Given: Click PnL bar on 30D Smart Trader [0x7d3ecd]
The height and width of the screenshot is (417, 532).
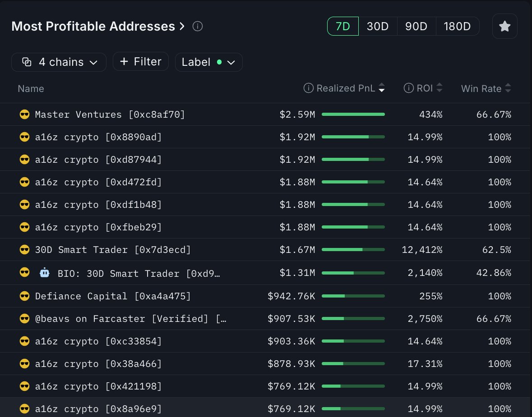Looking at the screenshot, I should [353, 249].
